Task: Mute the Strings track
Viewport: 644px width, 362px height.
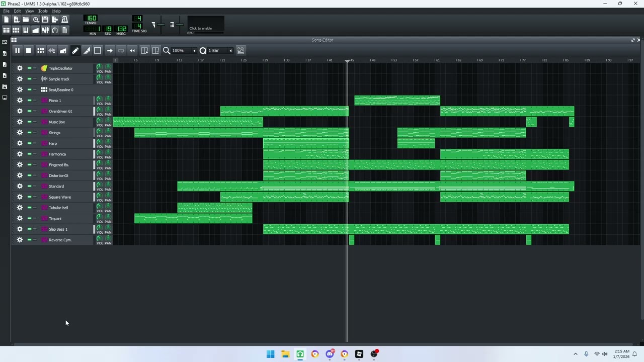Action: (29, 133)
